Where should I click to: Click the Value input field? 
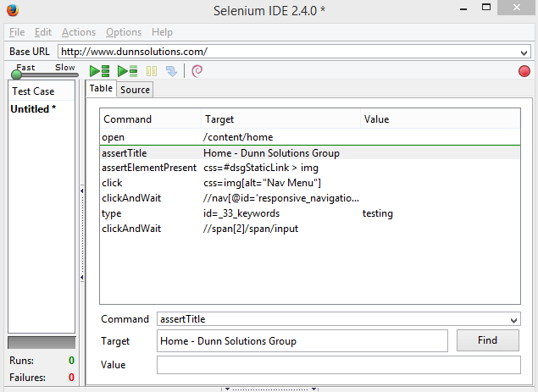pyautogui.click(x=339, y=365)
